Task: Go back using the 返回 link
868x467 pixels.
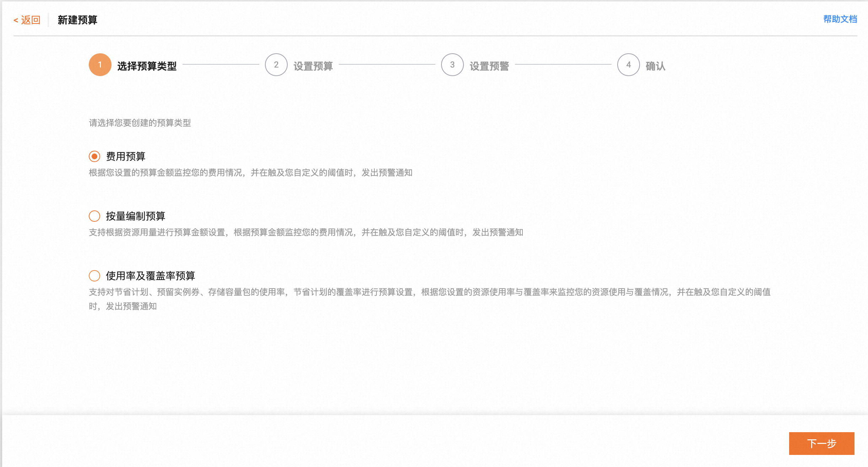Action: click(27, 20)
